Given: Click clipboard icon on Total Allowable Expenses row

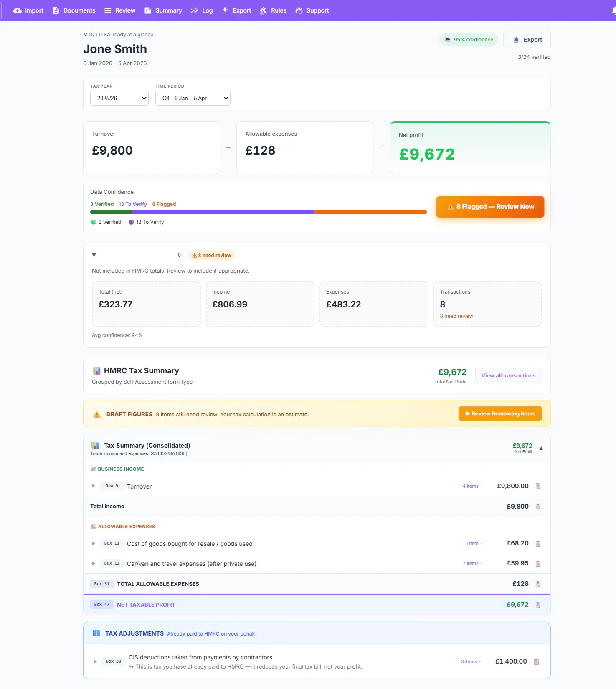Looking at the screenshot, I should click(538, 584).
